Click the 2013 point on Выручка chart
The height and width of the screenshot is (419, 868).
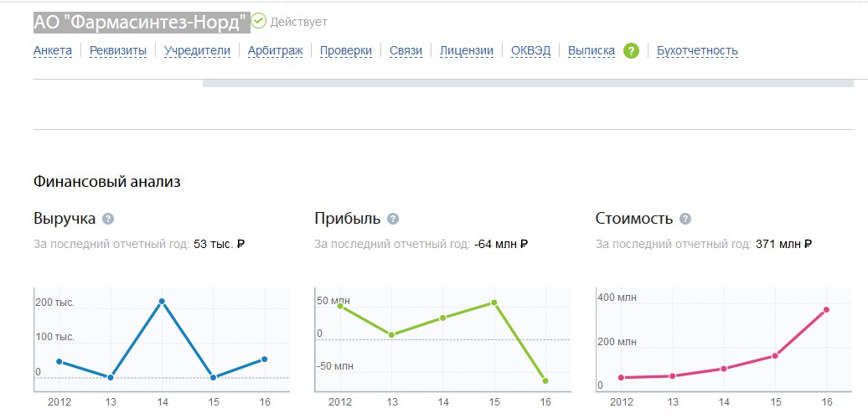[x=110, y=377]
